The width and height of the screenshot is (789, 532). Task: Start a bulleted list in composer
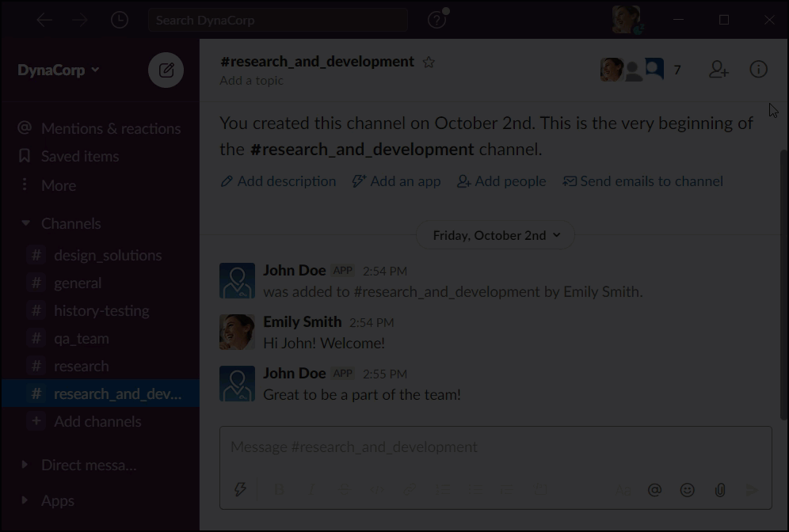tap(475, 489)
